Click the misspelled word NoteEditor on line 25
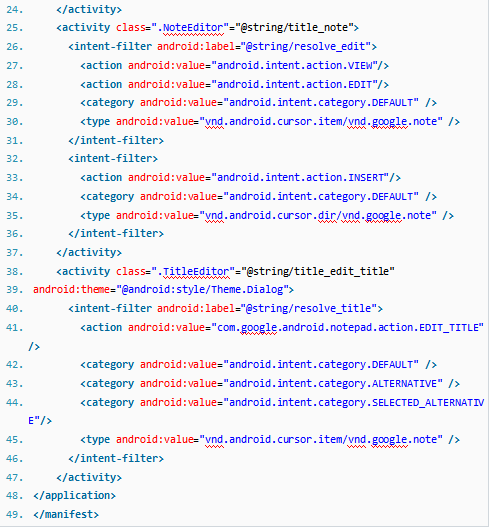Screen dimensions: 492x530 click(193, 27)
